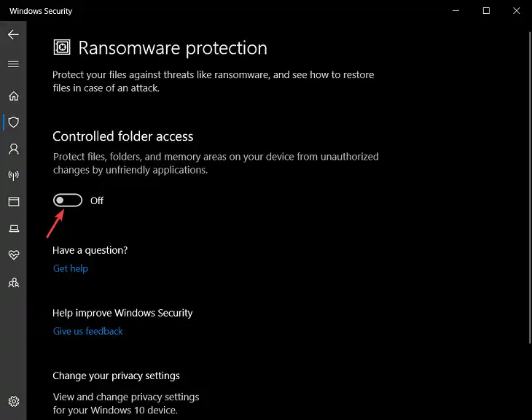Image resolution: width=532 pixels, height=420 pixels.
Task: Open Account protection person icon
Action: coord(14,149)
